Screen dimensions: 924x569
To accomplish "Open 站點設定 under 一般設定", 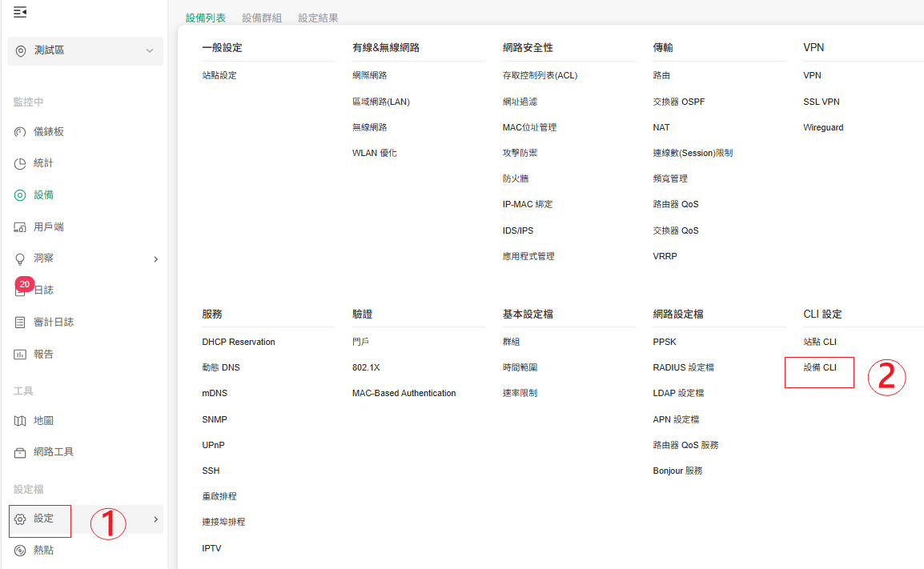I will click(x=219, y=75).
